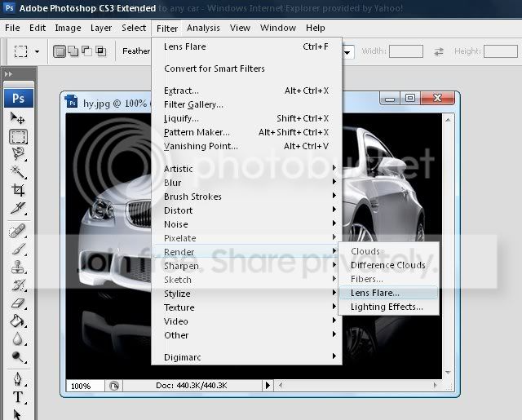Select the Magic Wand tool
Image resolution: width=522 pixels, height=420 pixels.
pyautogui.click(x=18, y=172)
